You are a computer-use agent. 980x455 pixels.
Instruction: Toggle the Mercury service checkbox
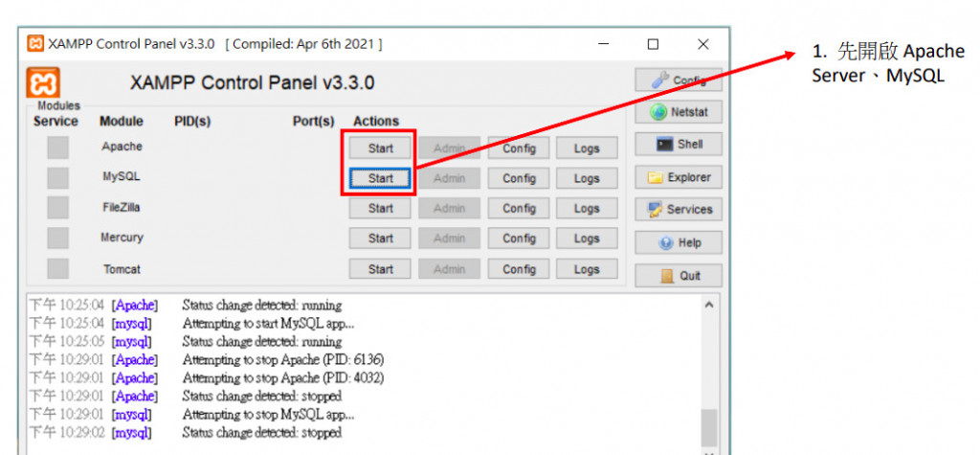(58, 238)
